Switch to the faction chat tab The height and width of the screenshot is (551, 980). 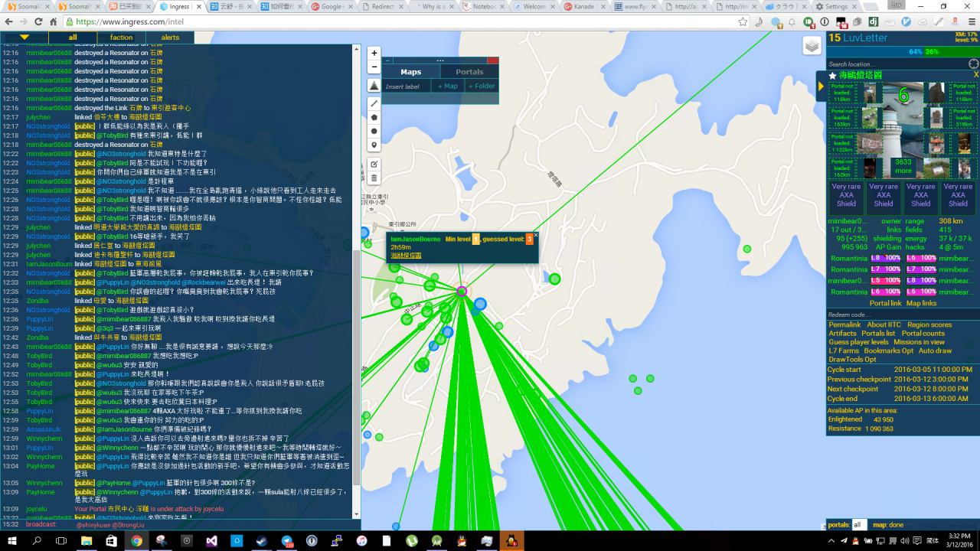[x=121, y=37]
